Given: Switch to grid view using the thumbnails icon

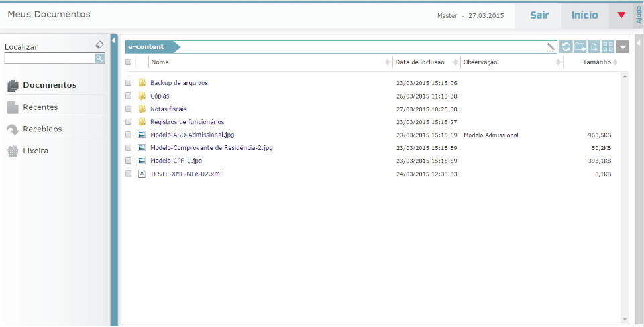Looking at the screenshot, I should (608, 47).
